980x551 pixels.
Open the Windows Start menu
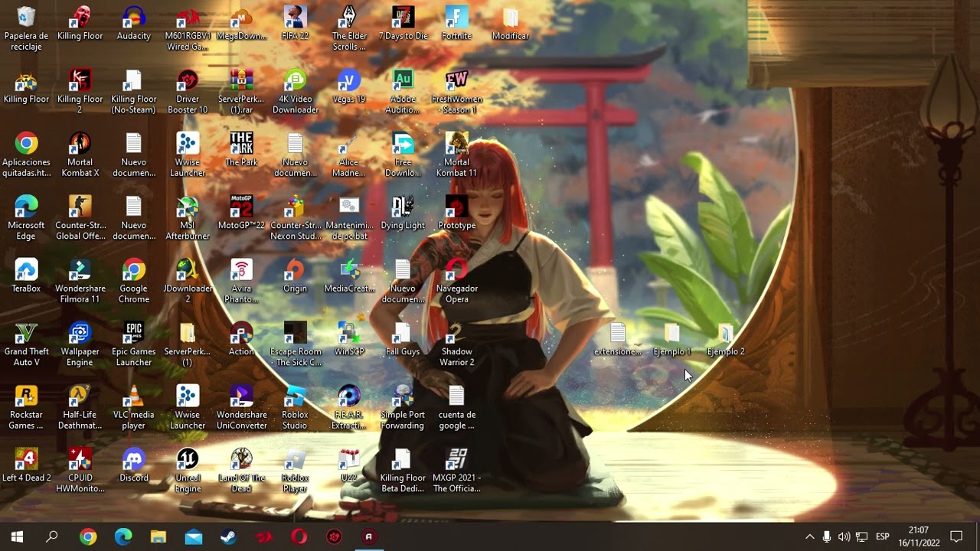pos(17,536)
